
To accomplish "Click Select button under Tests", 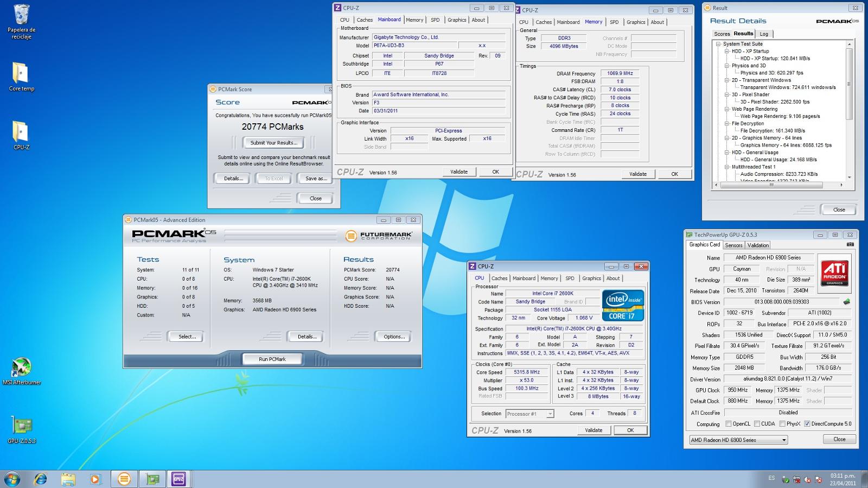I will (187, 337).
